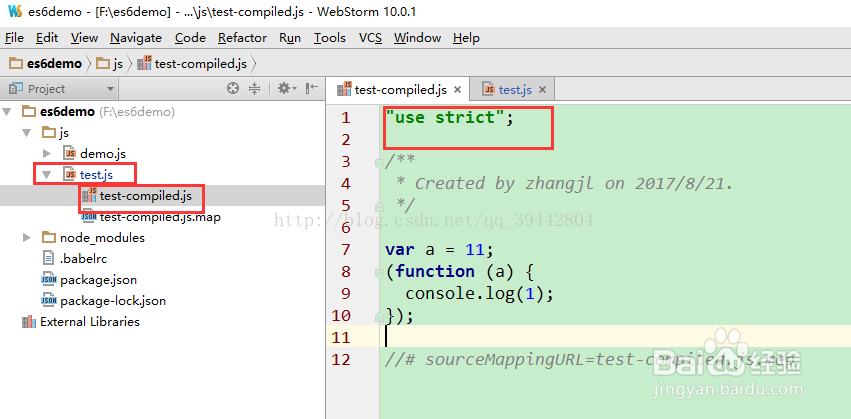Click the 'Created by zhangjl' comment line
This screenshot has width=851, height=419.
click(x=564, y=183)
